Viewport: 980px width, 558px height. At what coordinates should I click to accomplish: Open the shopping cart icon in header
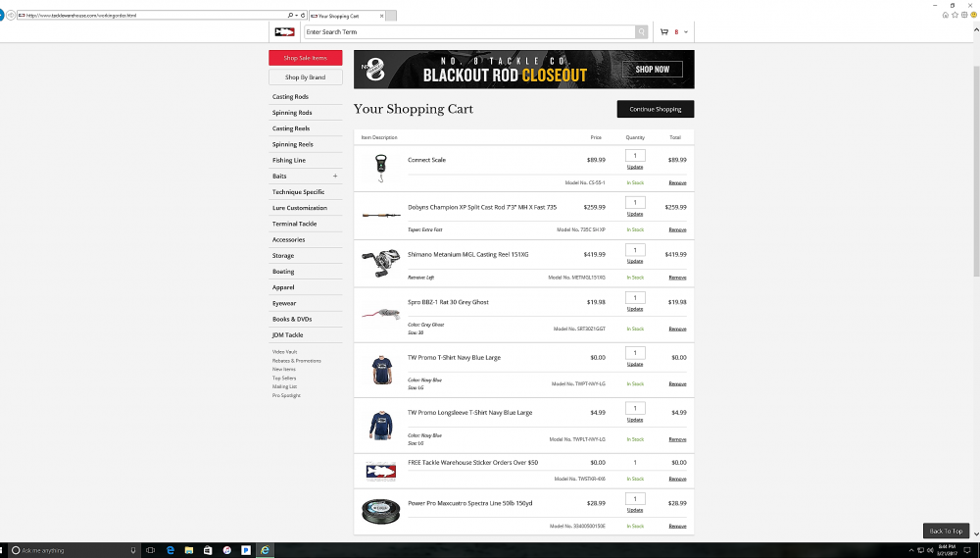pyautogui.click(x=664, y=32)
